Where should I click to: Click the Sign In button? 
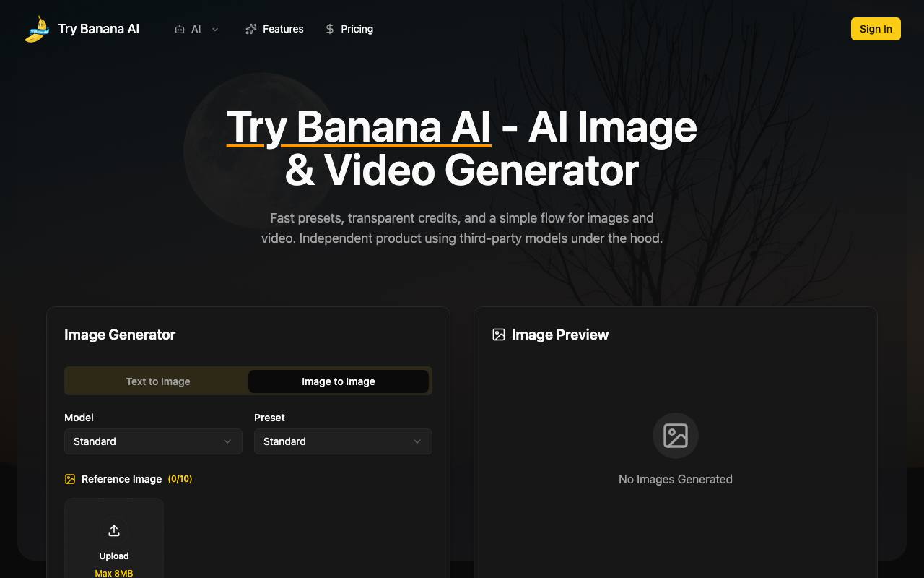[x=876, y=29]
